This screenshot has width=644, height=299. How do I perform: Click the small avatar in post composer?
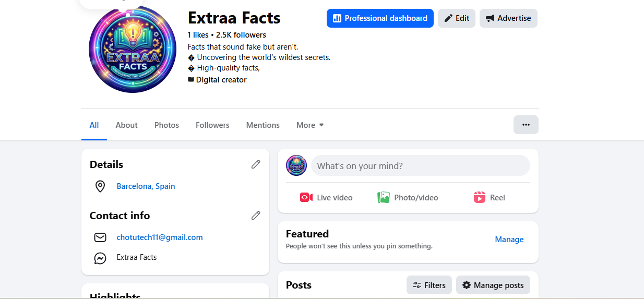pyautogui.click(x=296, y=165)
